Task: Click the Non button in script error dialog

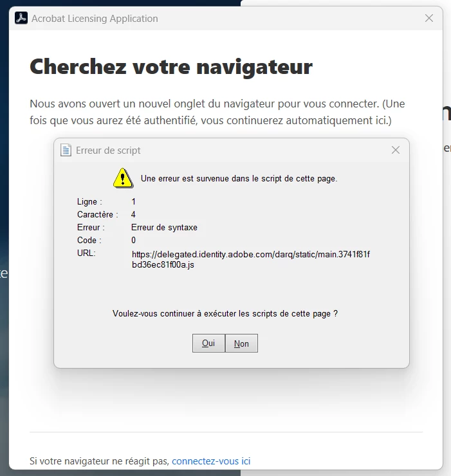Action: pos(241,343)
